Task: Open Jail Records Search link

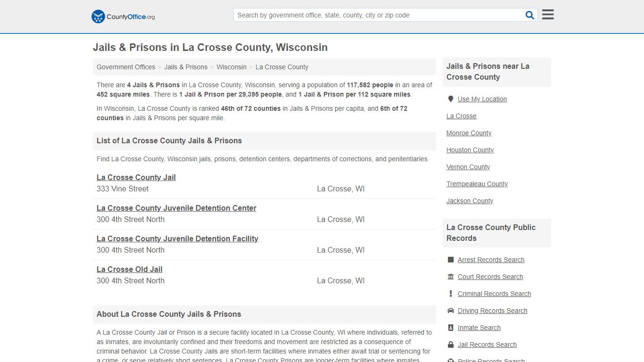Action: pos(487,345)
